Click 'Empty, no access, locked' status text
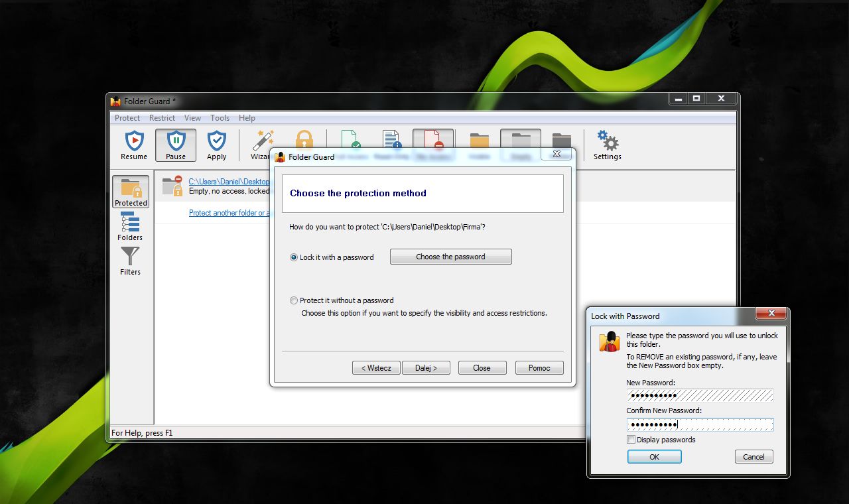This screenshot has width=849, height=504. coord(229,191)
